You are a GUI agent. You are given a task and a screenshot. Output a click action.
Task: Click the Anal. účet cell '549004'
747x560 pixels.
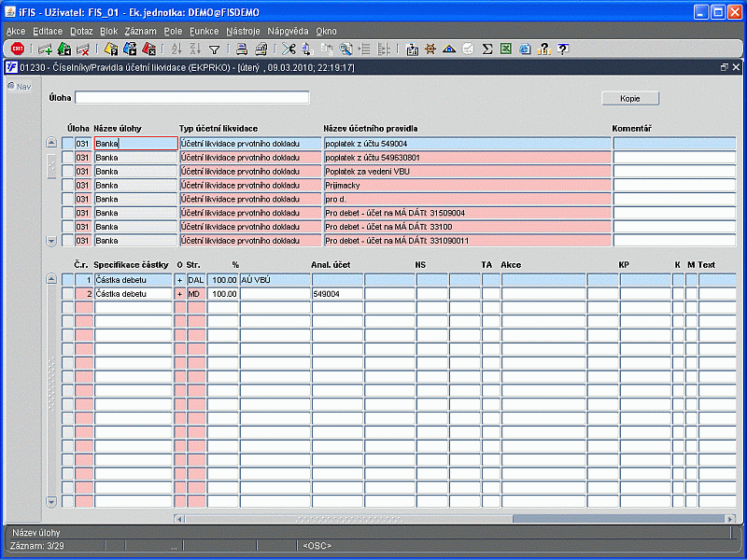337,294
